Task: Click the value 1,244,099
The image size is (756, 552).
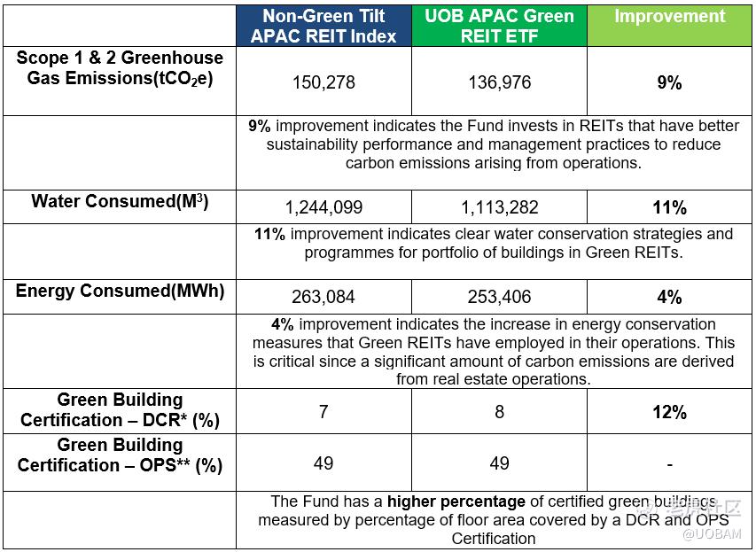Action: [x=323, y=207]
